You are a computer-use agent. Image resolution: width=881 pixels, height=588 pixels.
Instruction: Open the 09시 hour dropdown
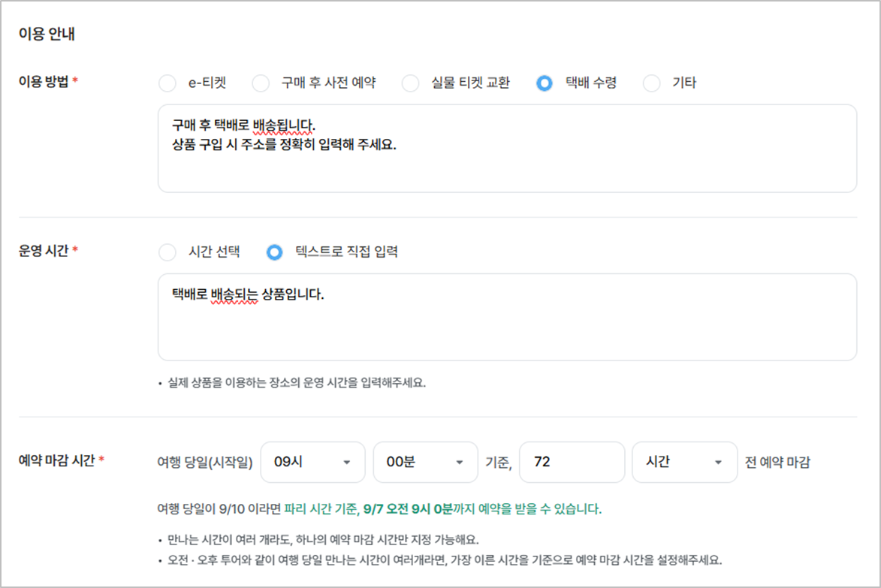(x=312, y=462)
